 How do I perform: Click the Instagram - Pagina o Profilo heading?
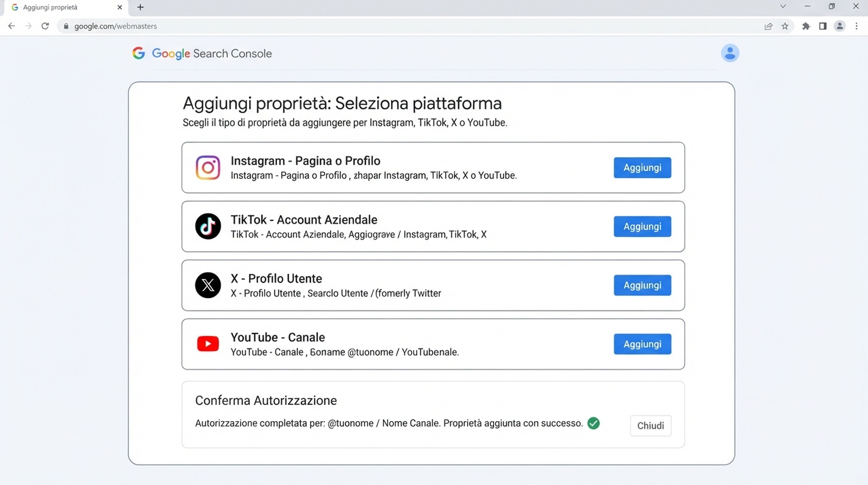coord(305,161)
